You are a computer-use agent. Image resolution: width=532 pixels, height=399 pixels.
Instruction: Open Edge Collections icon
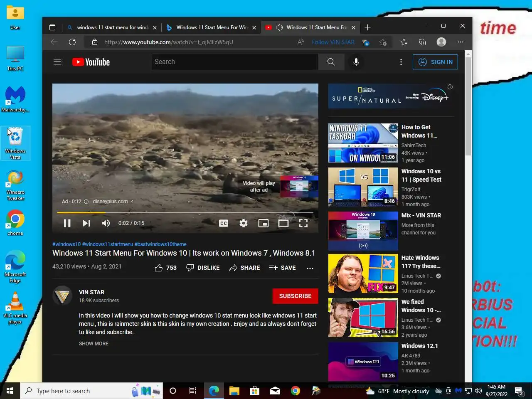pos(422,42)
